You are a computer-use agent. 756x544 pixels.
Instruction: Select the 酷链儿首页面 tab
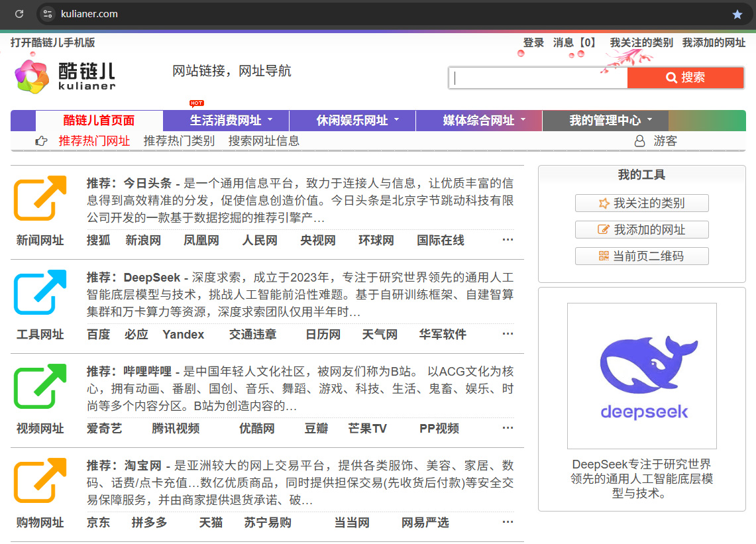pos(99,121)
